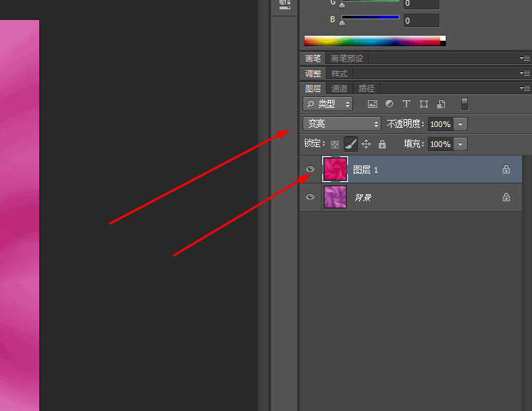
Task: Switch to the 画笔预设 tab
Action: tap(347, 59)
